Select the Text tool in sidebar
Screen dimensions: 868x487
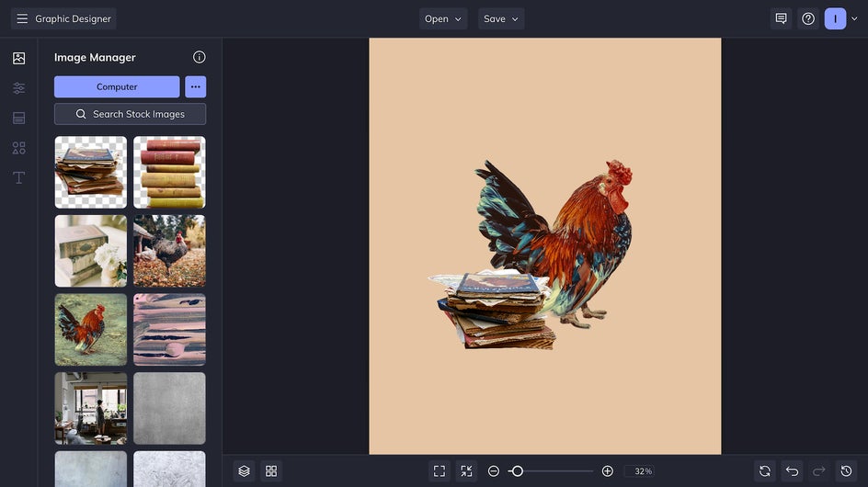pos(18,177)
